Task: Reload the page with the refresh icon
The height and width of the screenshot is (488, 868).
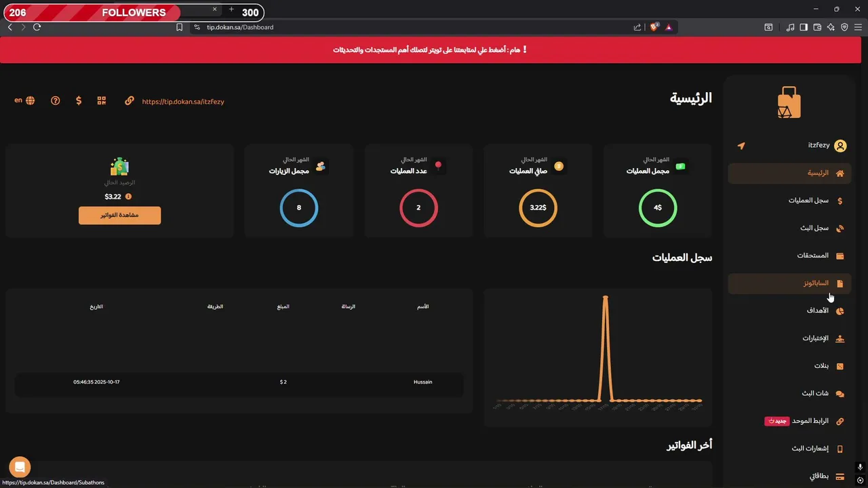Action: tap(37, 27)
